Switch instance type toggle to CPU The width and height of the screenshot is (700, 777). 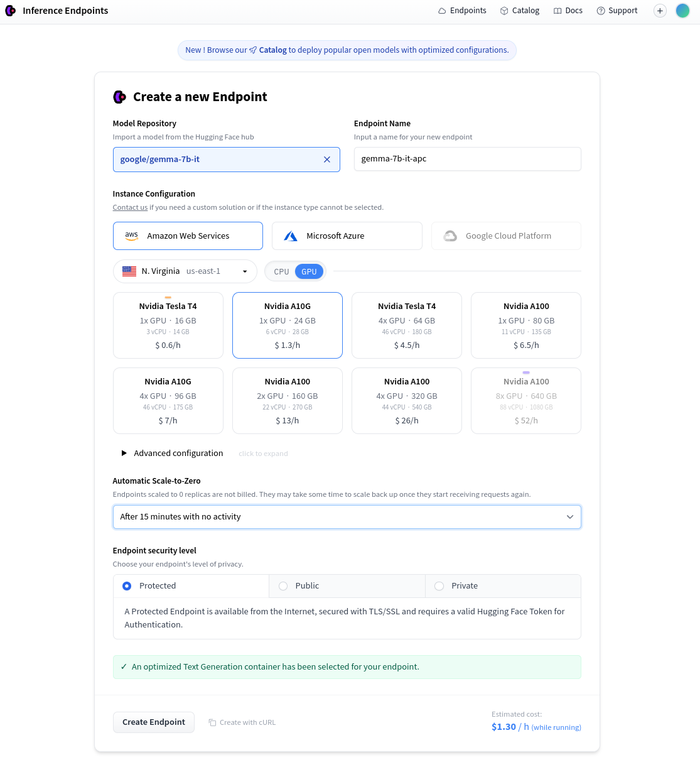281,272
